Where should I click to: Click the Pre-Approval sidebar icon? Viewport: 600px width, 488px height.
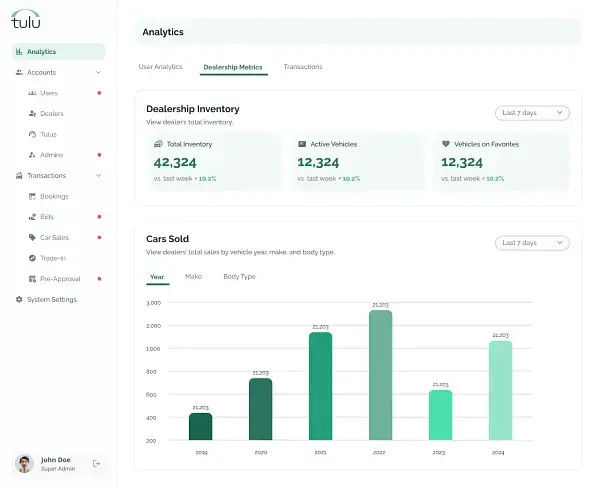point(32,279)
